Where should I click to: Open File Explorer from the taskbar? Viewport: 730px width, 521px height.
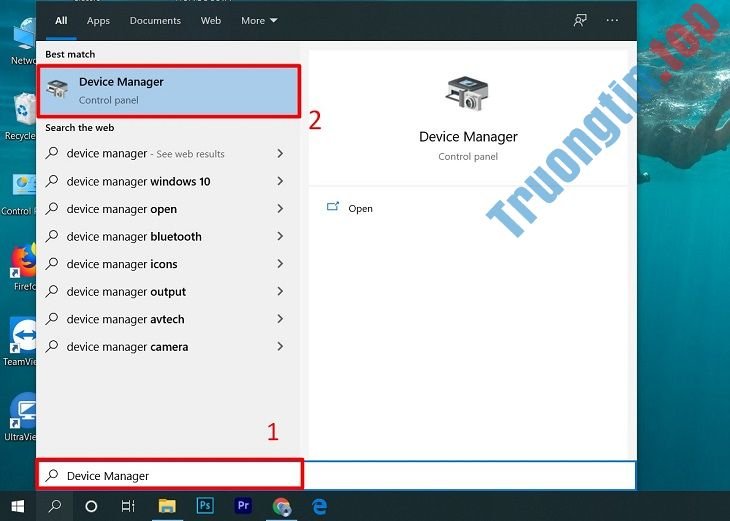pos(167,506)
